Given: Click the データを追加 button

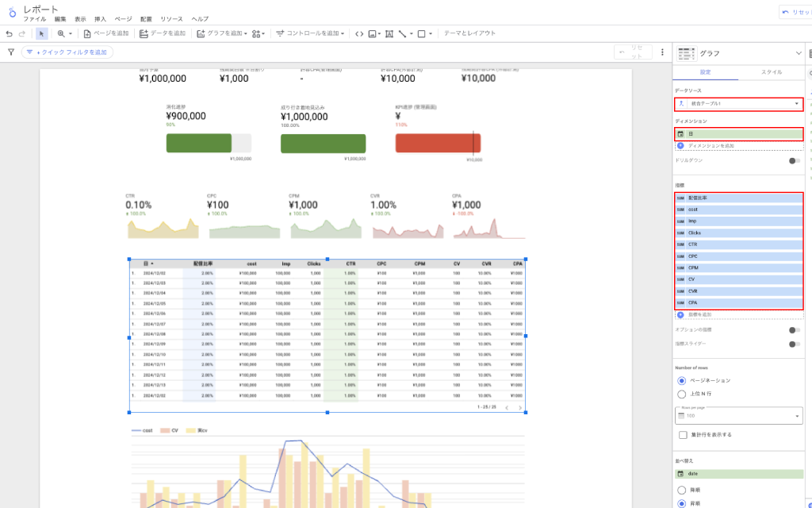Looking at the screenshot, I should [163, 33].
